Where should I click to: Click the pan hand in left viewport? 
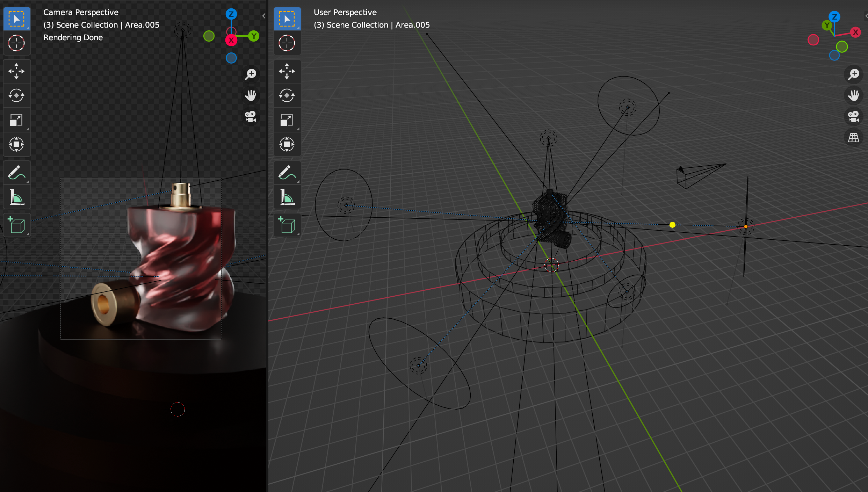coord(251,95)
